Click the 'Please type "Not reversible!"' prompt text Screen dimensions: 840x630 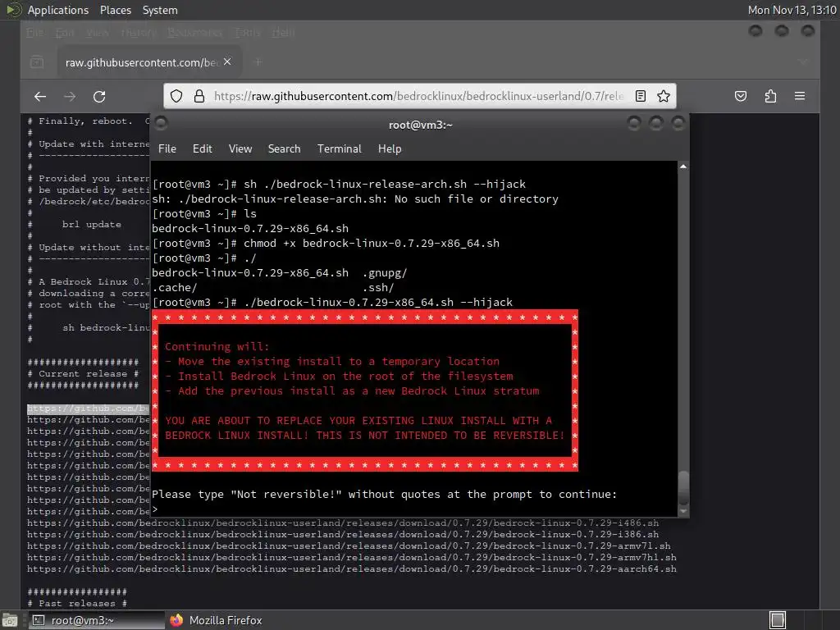[x=384, y=495]
